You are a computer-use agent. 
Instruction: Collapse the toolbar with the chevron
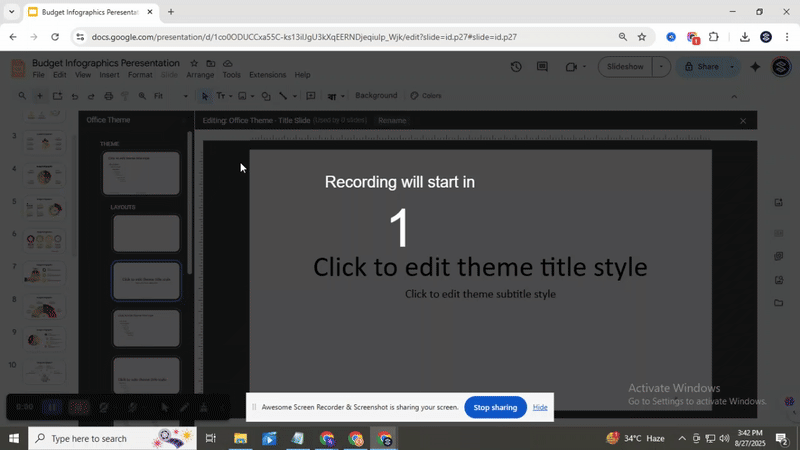735,96
